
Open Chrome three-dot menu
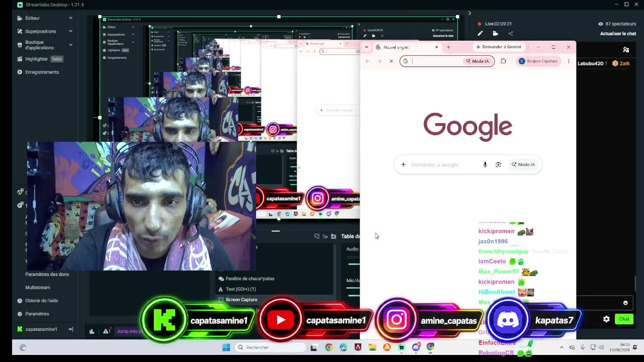569,61
